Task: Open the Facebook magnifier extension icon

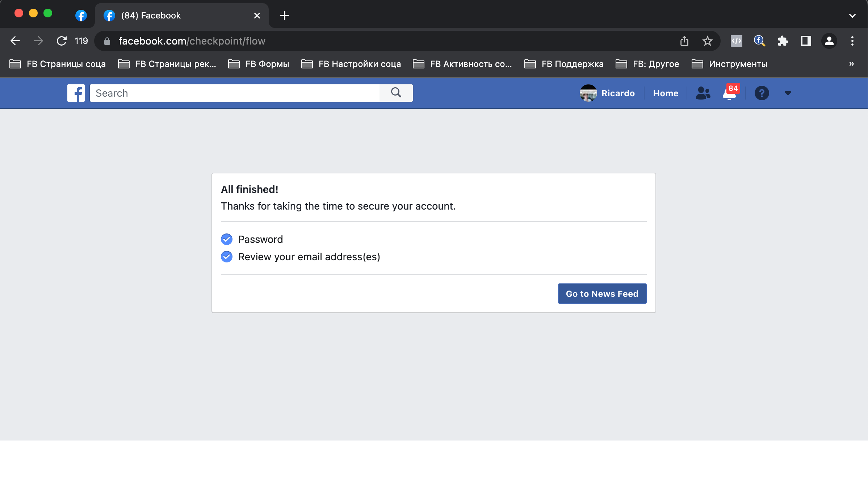Action: (759, 41)
